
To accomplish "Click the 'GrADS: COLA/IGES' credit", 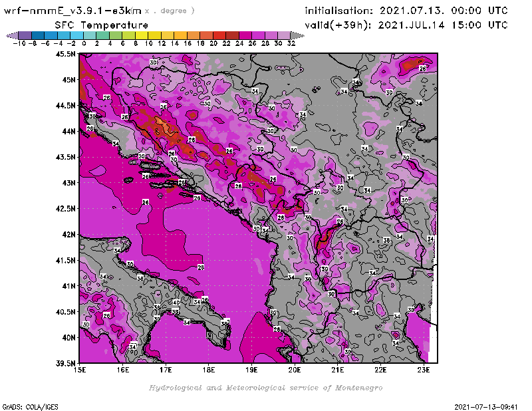I will point(30,407).
